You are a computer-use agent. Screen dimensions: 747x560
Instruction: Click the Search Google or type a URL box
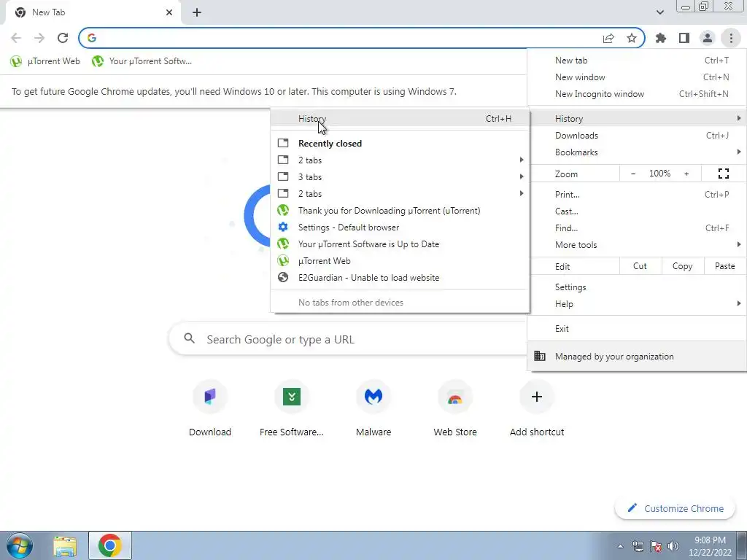coord(349,339)
